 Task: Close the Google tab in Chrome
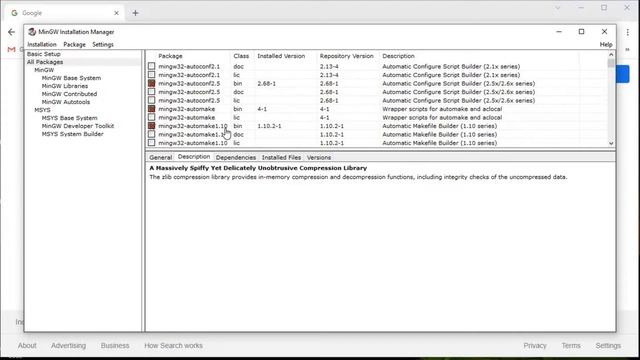[x=116, y=13]
